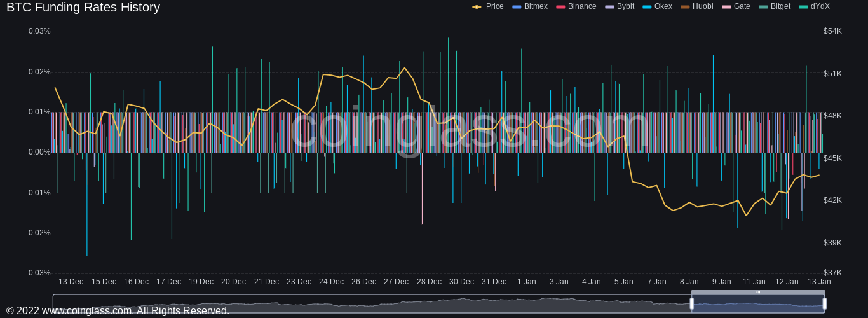Viewport: 868px width, 318px height.
Task: Click the range slider's top grab bar
Action: tap(758, 293)
